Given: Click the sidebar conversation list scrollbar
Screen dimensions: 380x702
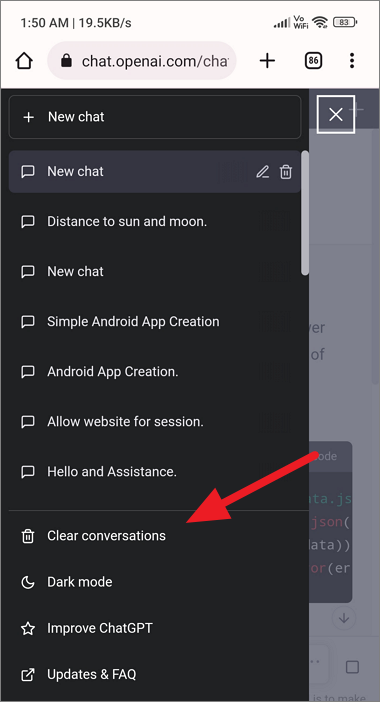Looking at the screenshot, I should click(305, 213).
